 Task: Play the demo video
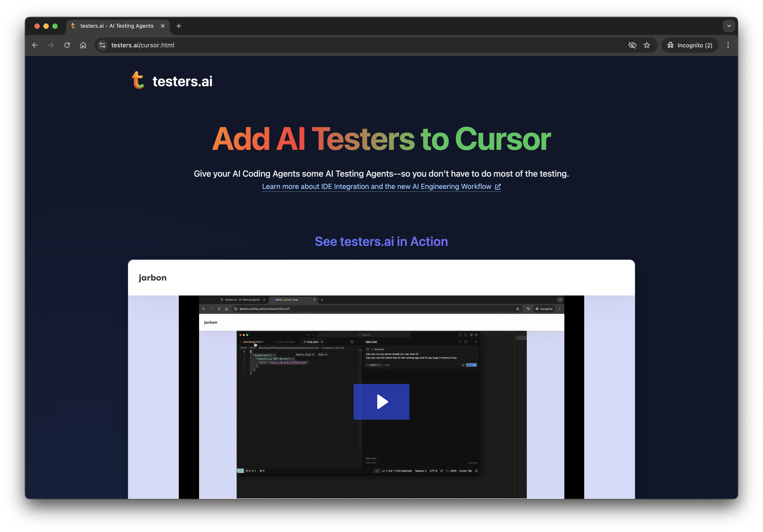[x=381, y=402]
